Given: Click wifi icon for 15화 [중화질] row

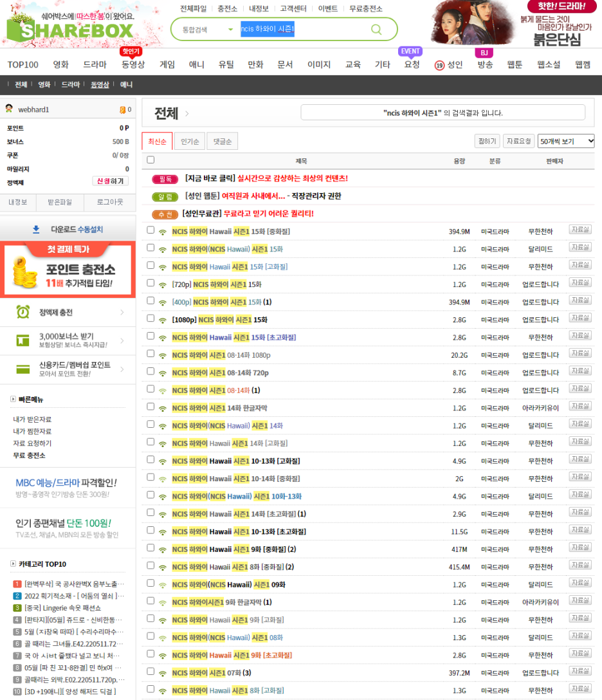Looking at the screenshot, I should click(163, 232).
